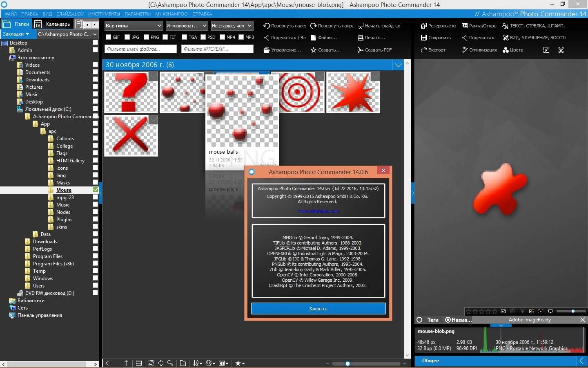Viewport: 588px width, 368px height.
Task: Set rating with the first star under the preview
Action: [469, 312]
